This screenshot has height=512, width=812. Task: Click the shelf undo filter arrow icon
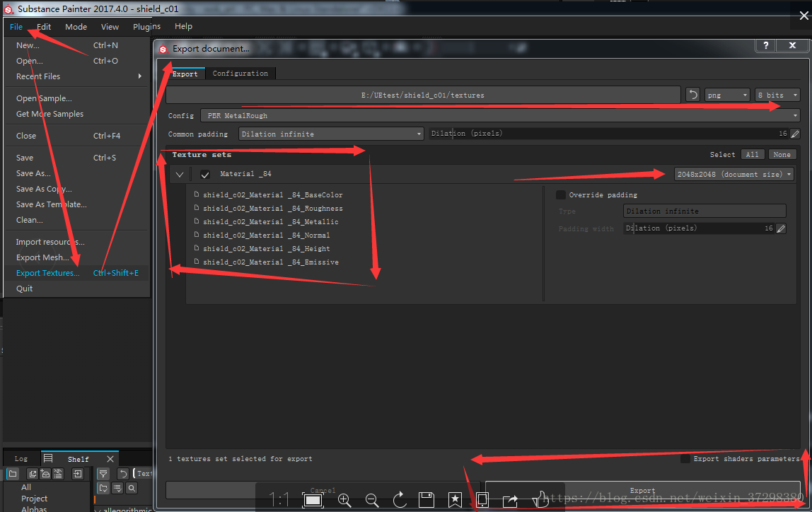click(123, 474)
